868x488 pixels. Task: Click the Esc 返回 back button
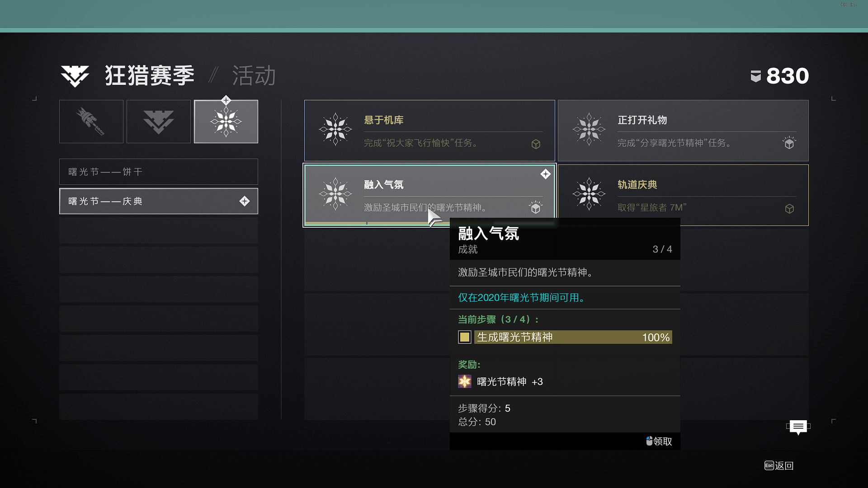pos(779,465)
